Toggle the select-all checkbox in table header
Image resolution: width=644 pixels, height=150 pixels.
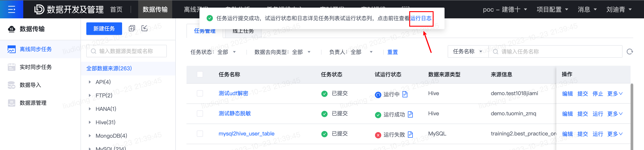(x=200, y=74)
